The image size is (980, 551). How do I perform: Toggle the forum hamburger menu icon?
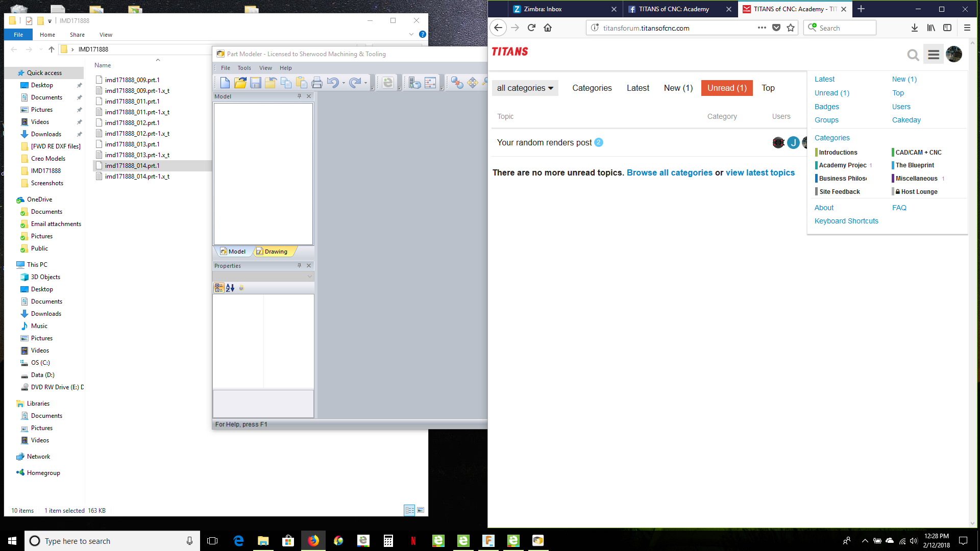[x=934, y=55]
